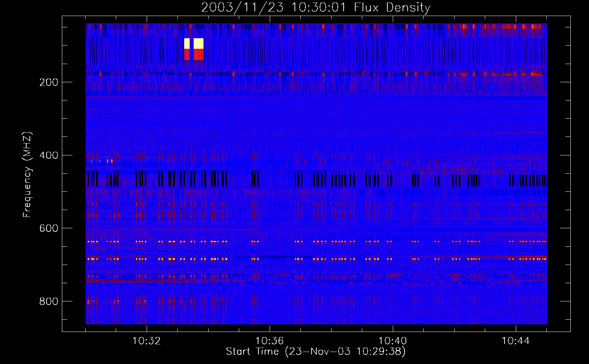Click the 'Start Time (23-Nov-03 10:29:38)' label

[316, 352]
